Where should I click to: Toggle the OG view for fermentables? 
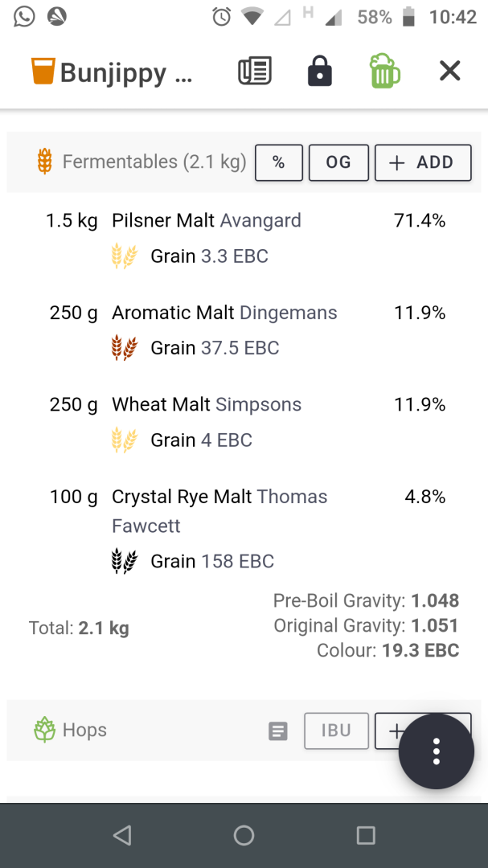[x=338, y=162]
